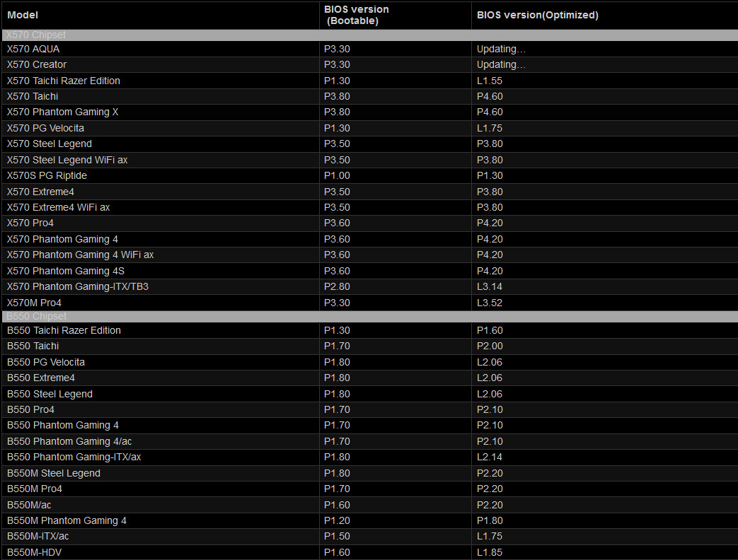This screenshot has height=560, width=738.
Task: Click the X570 Creator model name
Action: point(37,64)
